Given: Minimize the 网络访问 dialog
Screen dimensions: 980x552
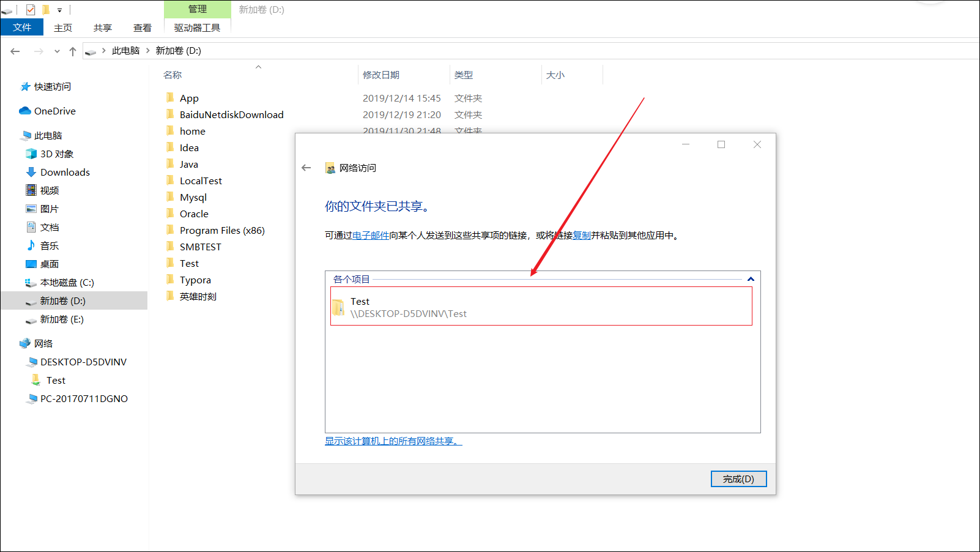Looking at the screenshot, I should click(686, 144).
